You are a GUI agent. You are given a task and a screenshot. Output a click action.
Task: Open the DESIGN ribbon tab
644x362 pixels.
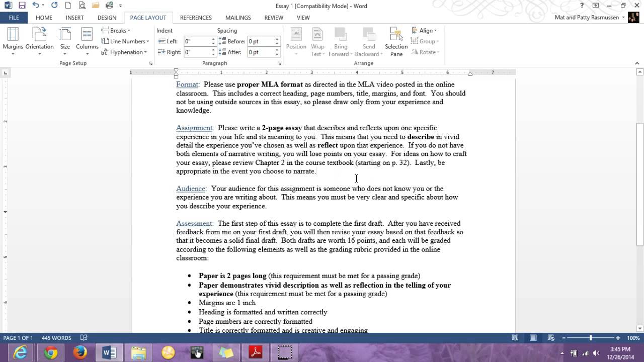[x=107, y=18]
